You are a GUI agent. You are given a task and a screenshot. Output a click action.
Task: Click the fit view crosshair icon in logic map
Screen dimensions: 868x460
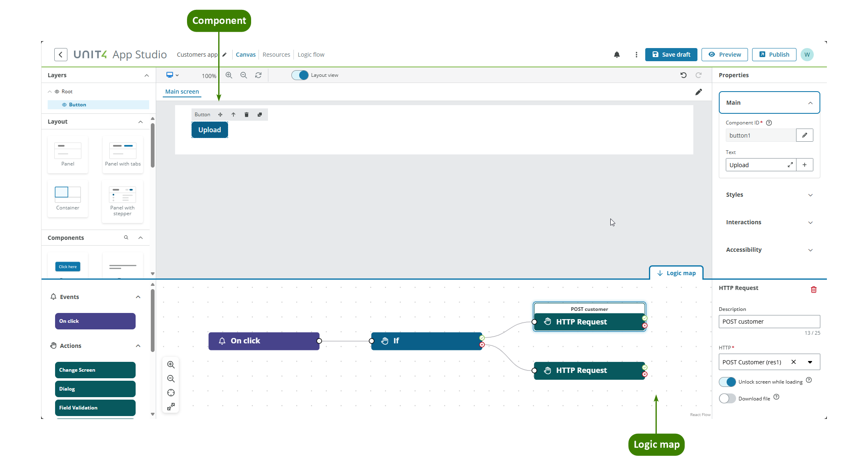171,393
